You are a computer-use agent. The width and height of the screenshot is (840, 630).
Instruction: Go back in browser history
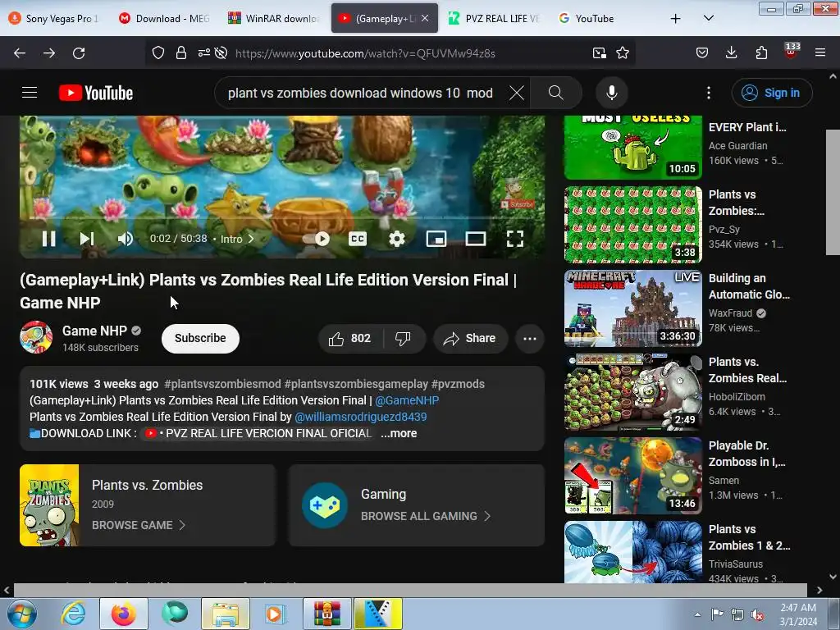tap(20, 53)
